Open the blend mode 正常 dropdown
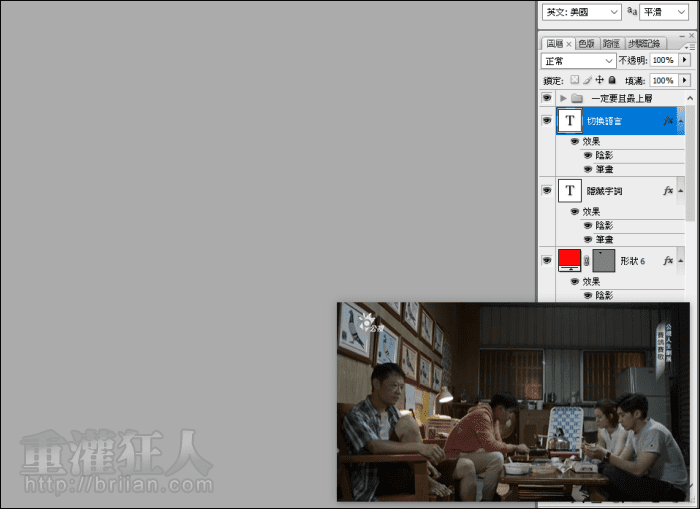This screenshot has width=700, height=509. [579, 61]
